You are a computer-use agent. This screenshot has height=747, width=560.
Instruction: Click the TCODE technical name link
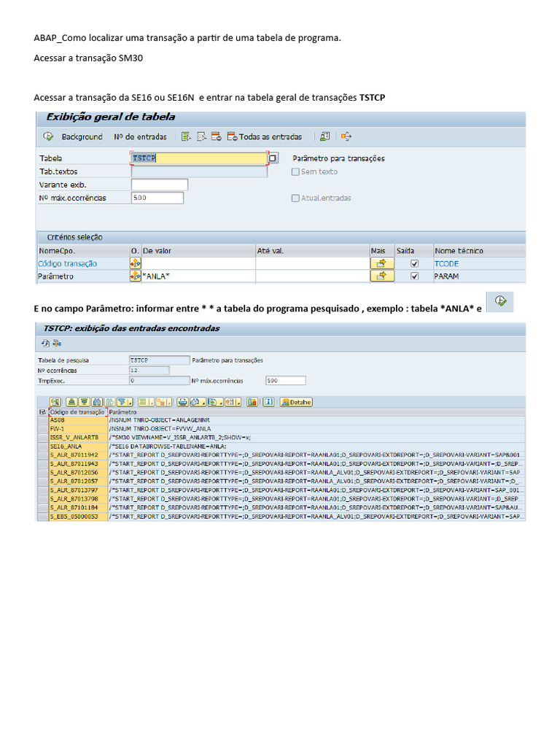pyautogui.click(x=447, y=263)
